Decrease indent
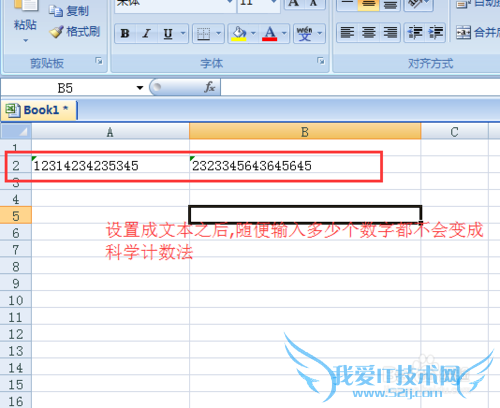Screen dimensions: 500x408 coord(415,33)
